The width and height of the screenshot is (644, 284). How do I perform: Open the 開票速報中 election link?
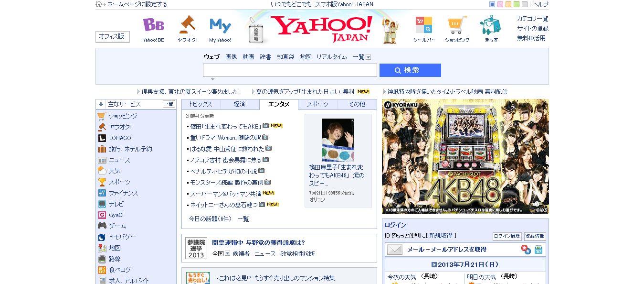pyautogui.click(x=258, y=243)
